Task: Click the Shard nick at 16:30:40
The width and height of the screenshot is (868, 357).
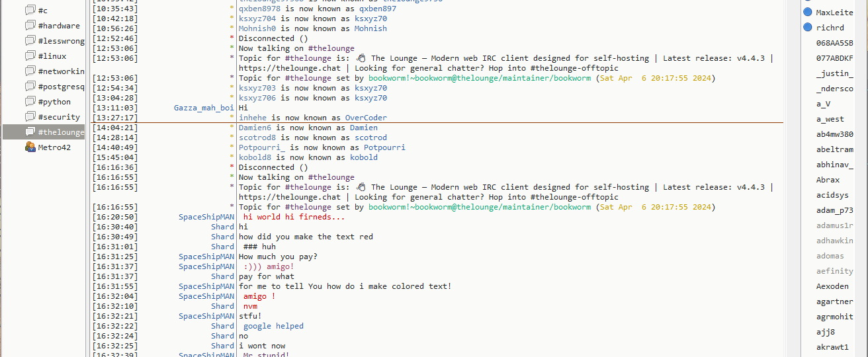Action: pos(223,227)
